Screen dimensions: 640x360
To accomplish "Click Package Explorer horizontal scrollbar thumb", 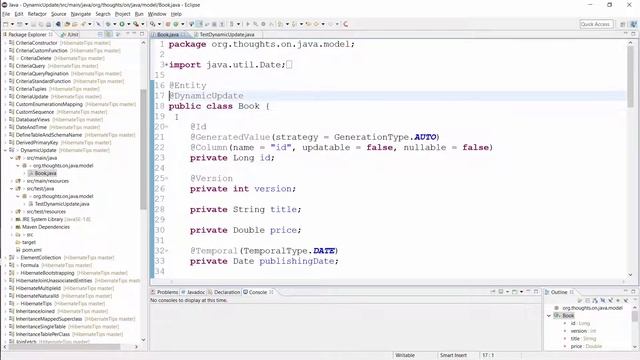I will pos(63,347).
